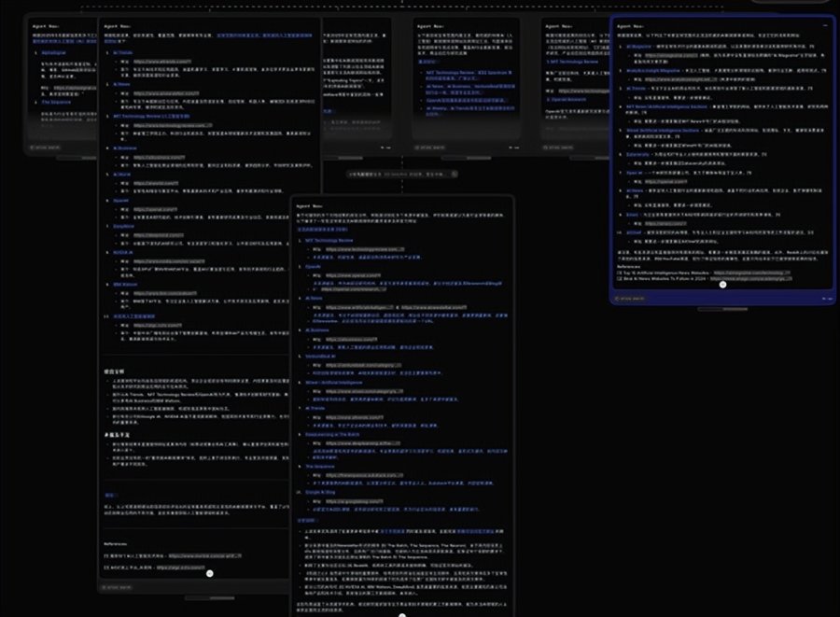Click bottom connector handle of selected right node
Viewport: 840px width, 617px height.
[x=722, y=284]
